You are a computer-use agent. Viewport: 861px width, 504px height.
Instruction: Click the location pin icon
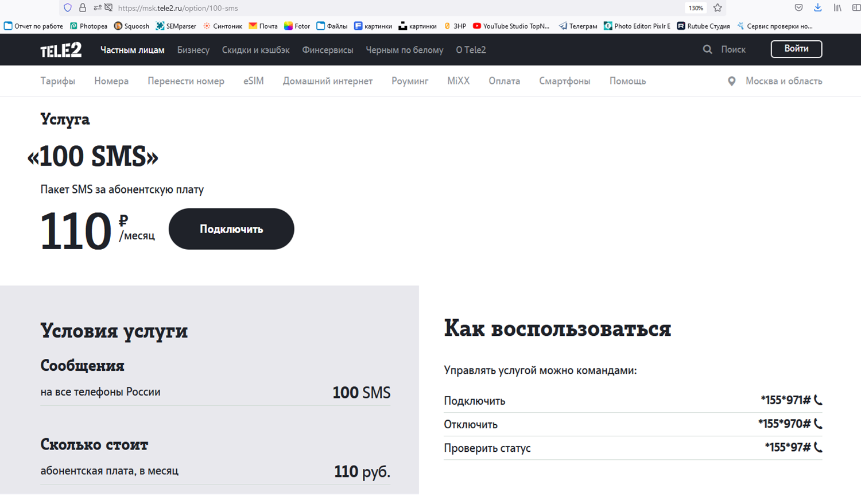pyautogui.click(x=731, y=82)
